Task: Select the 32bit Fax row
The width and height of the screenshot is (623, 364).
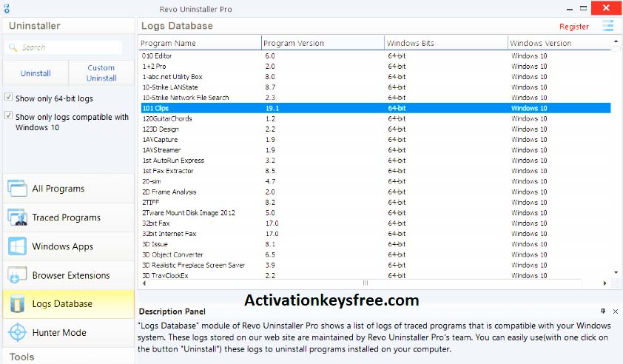Action: tap(376, 223)
